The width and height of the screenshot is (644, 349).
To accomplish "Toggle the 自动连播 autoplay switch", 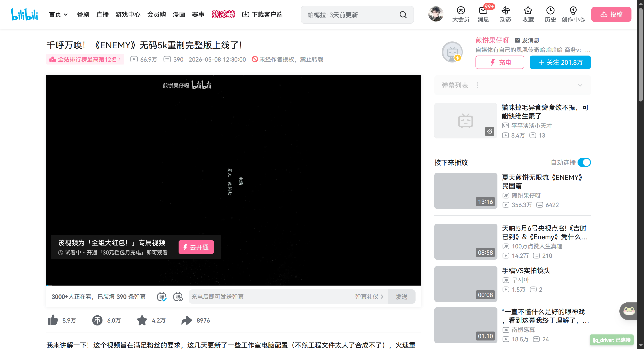I will (584, 162).
